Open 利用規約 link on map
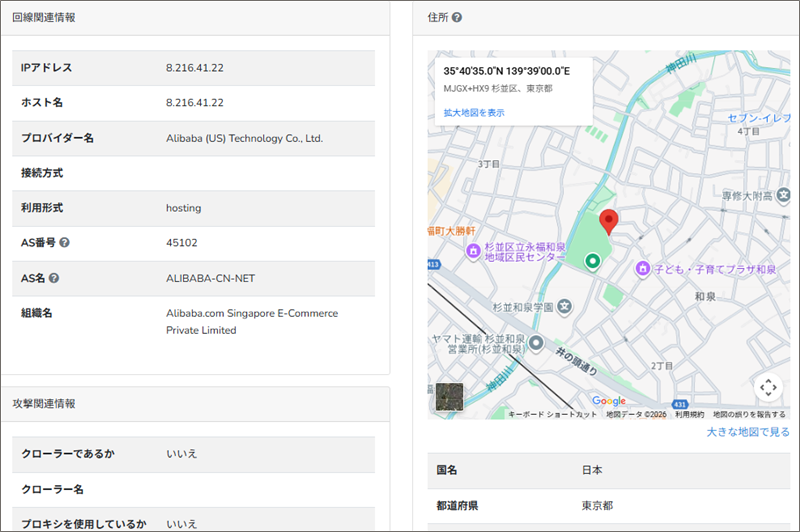The width and height of the screenshot is (800, 532). pyautogui.click(x=689, y=414)
